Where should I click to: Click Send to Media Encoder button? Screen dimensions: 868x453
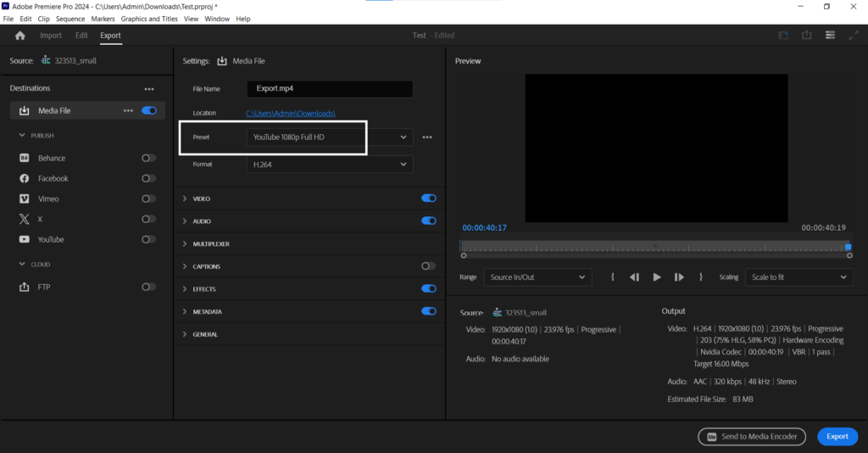coord(752,436)
